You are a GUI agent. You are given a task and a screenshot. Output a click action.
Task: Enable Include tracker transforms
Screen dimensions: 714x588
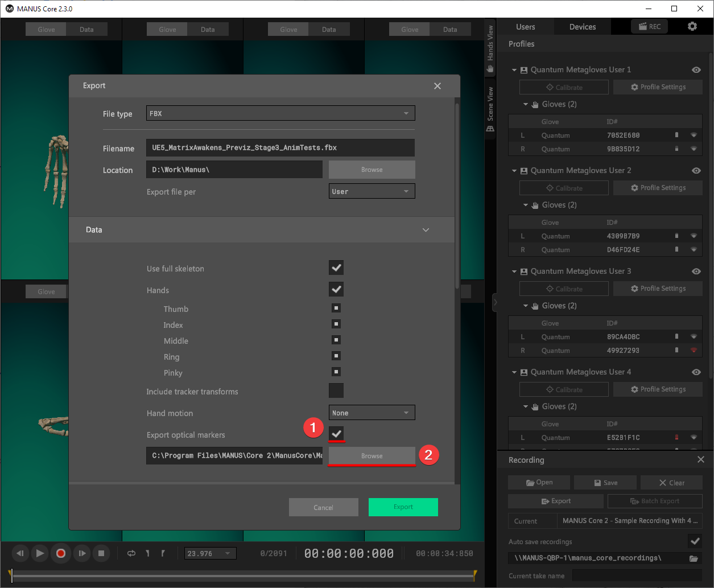click(x=336, y=390)
